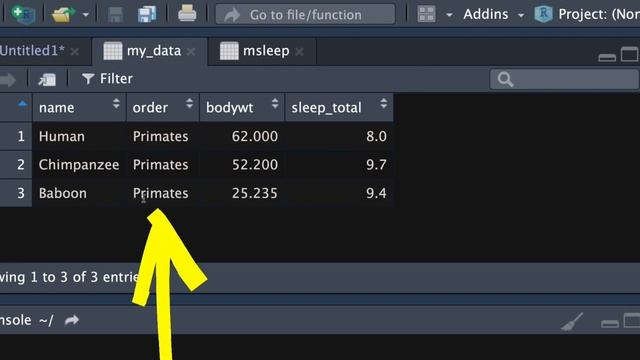The image size is (640, 360).
Task: Minimize the console pane
Action: pos(610,324)
